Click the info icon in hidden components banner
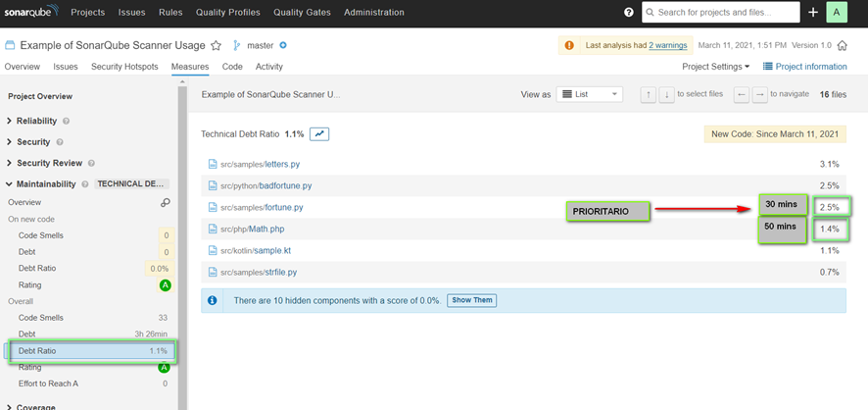 click(212, 300)
